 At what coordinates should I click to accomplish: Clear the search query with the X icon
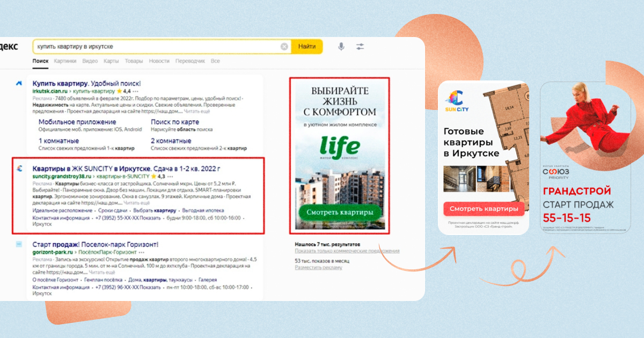coord(284,47)
